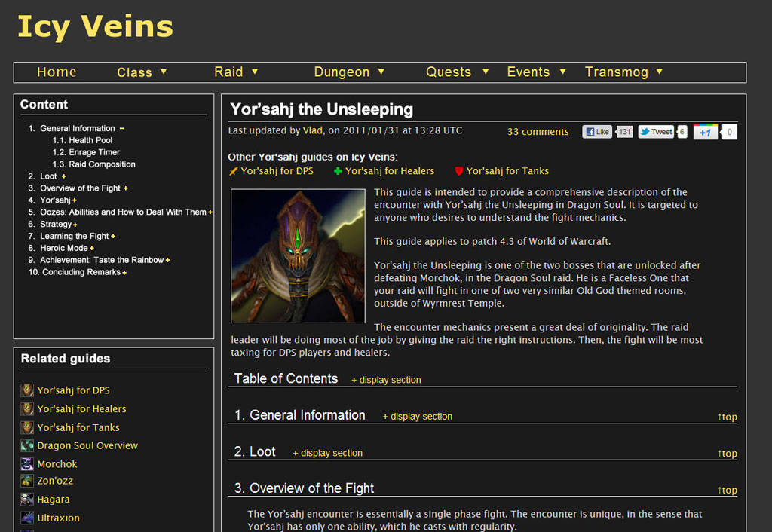Expand Learning the Fight plus sign
The height and width of the screenshot is (532, 772).
click(113, 236)
